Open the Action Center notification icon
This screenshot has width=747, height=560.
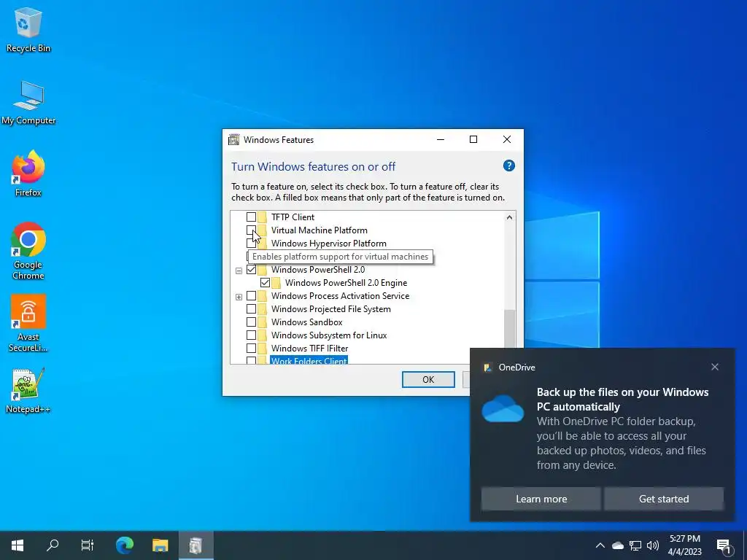point(724,545)
